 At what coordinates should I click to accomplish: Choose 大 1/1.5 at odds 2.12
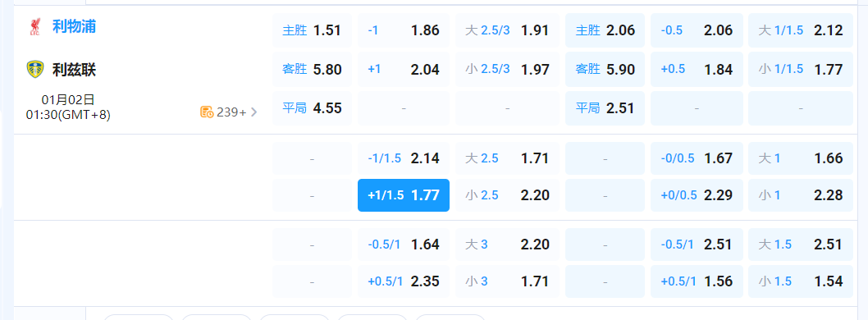(801, 30)
